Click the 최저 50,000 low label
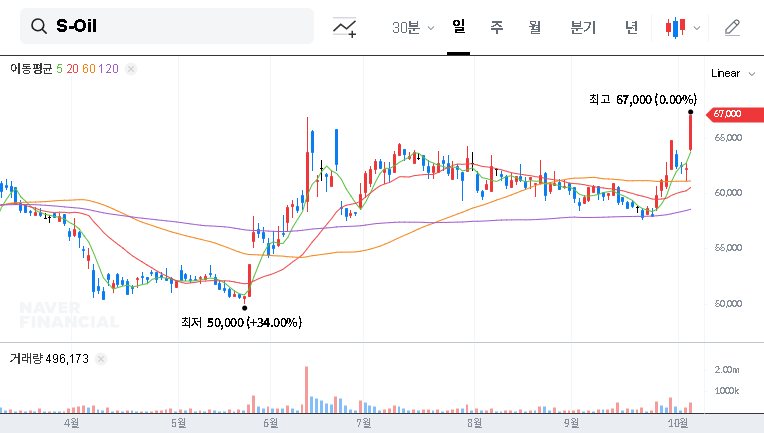This screenshot has width=764, height=433. (x=241, y=322)
